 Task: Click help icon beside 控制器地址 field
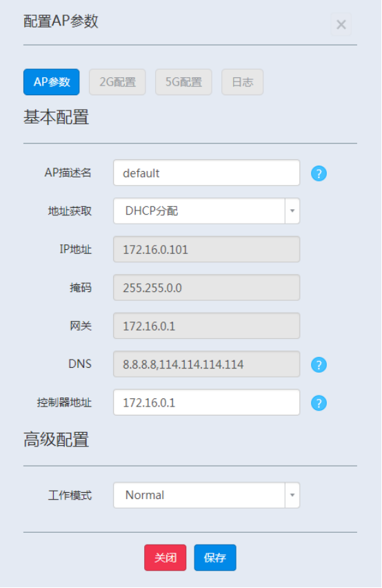[x=319, y=404]
